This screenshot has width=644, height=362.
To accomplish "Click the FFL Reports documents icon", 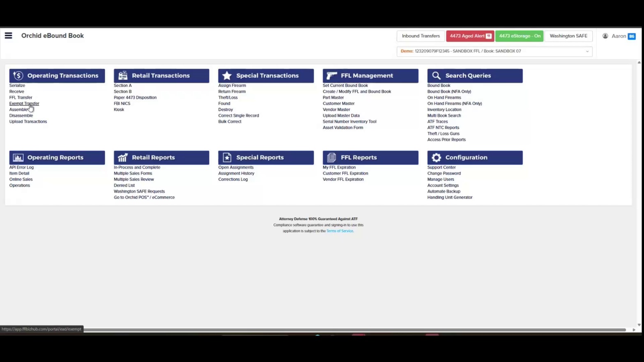I will tap(332, 158).
